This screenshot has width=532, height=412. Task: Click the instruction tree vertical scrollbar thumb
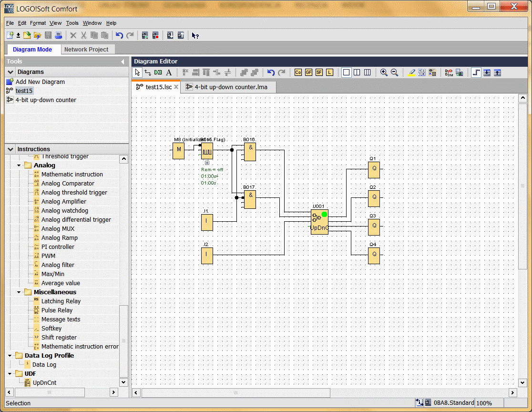124,340
